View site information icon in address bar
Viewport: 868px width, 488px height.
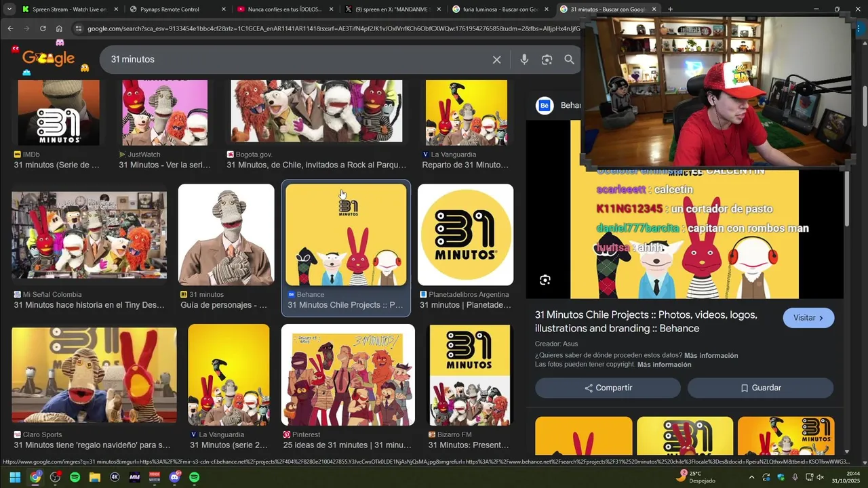pos(79,28)
